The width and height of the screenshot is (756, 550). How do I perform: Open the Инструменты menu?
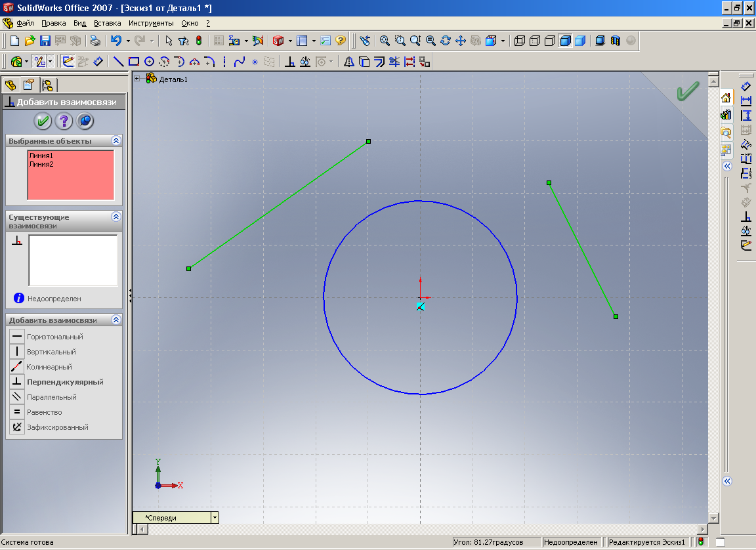pyautogui.click(x=150, y=23)
